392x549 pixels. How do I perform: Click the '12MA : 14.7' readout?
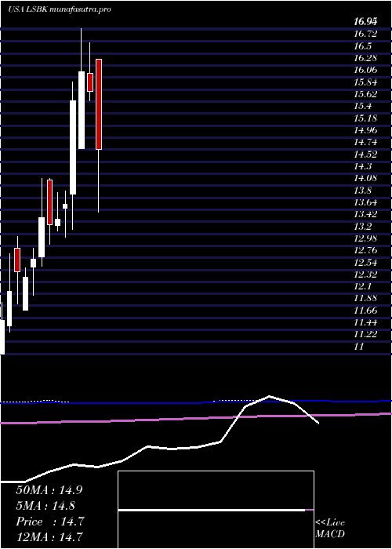49,536
